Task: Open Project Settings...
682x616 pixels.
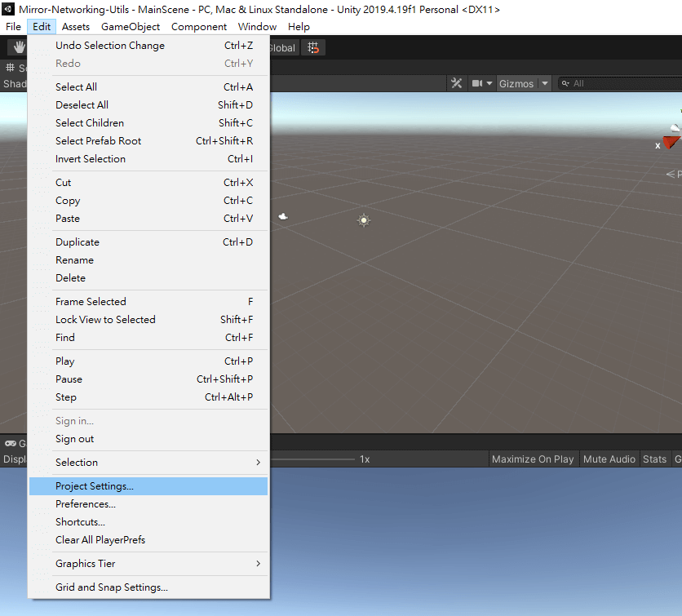Action: pos(148,486)
